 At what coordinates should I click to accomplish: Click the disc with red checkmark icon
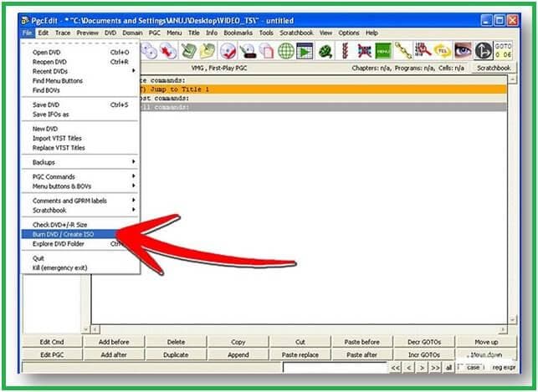228,51
